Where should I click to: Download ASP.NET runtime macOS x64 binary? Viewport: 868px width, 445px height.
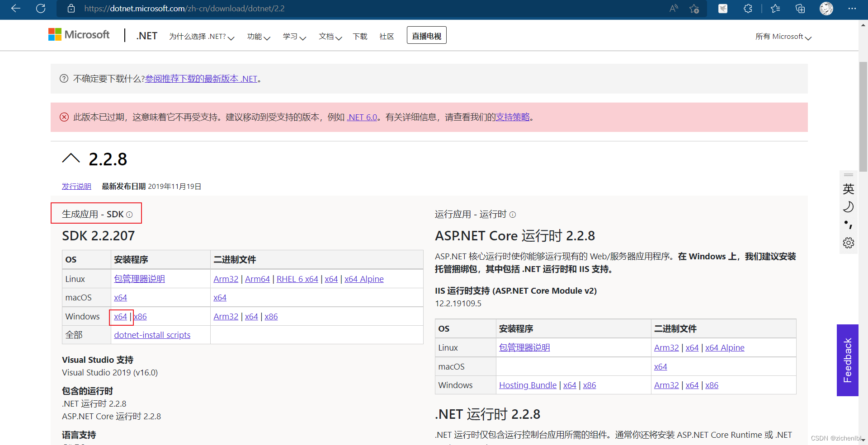(660, 366)
